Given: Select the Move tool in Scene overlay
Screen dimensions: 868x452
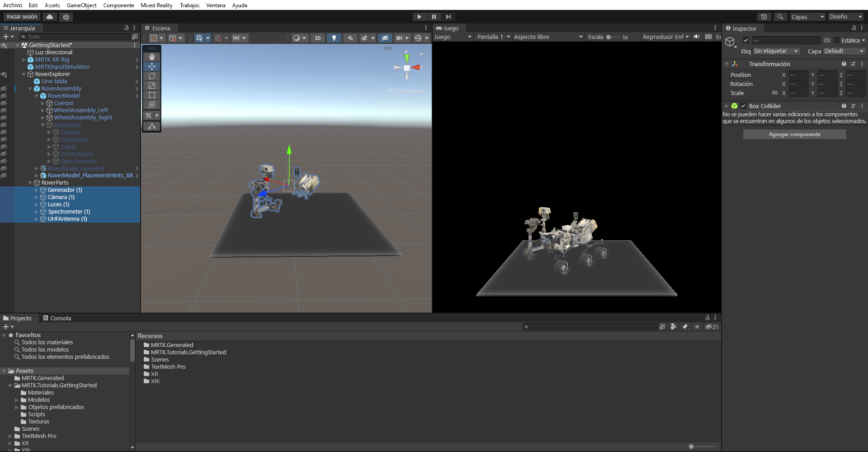Looking at the screenshot, I should (x=152, y=67).
